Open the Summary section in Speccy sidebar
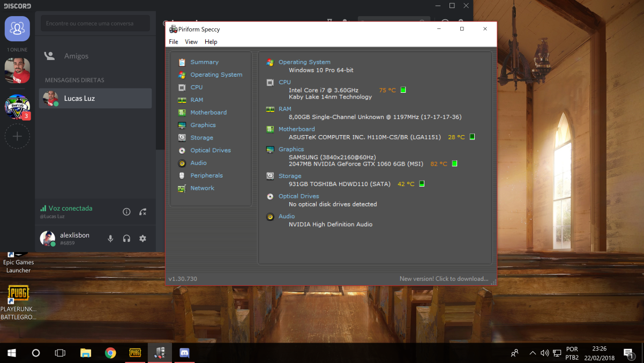This screenshot has width=644, height=363. tap(204, 62)
